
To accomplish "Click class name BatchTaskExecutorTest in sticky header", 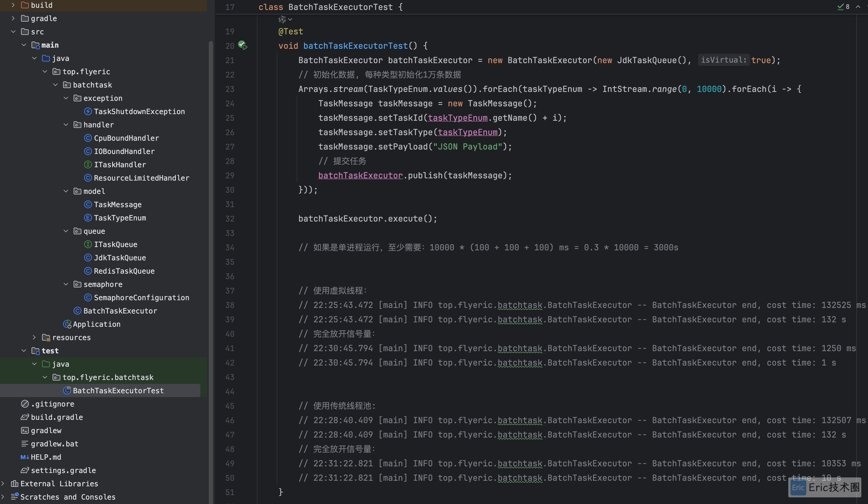I will [340, 7].
